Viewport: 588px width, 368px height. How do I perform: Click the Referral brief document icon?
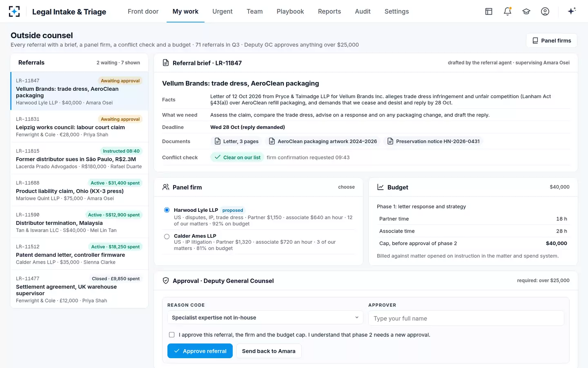pos(166,63)
